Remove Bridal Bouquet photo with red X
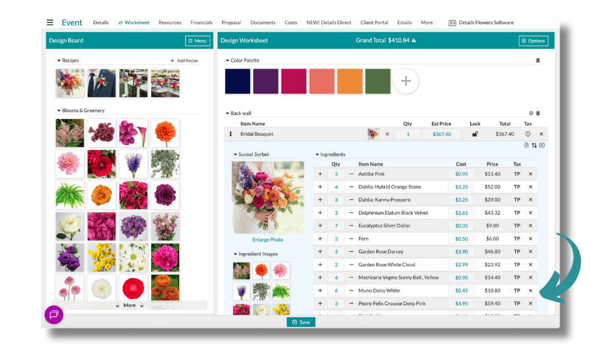Viewport: 607px width, 364px height. point(387,134)
